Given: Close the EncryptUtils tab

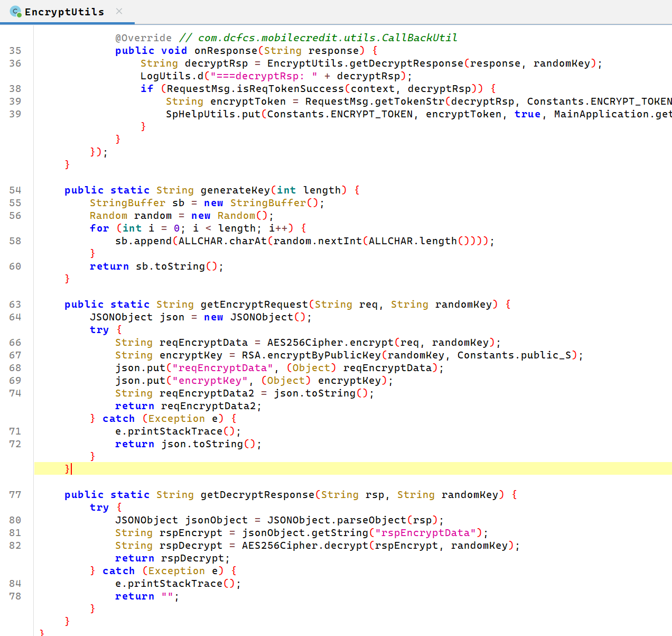Looking at the screenshot, I should point(119,11).
